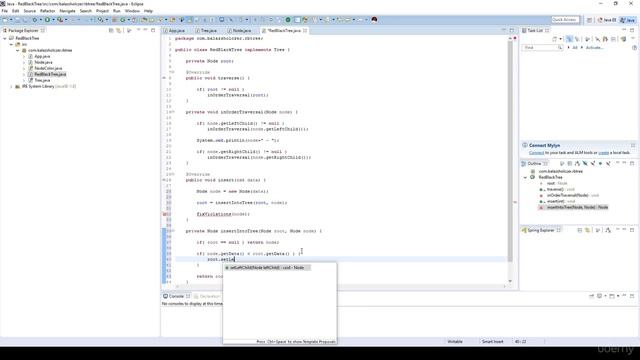
Task: Click the Activate... link in Task List
Action: (x=594, y=48)
